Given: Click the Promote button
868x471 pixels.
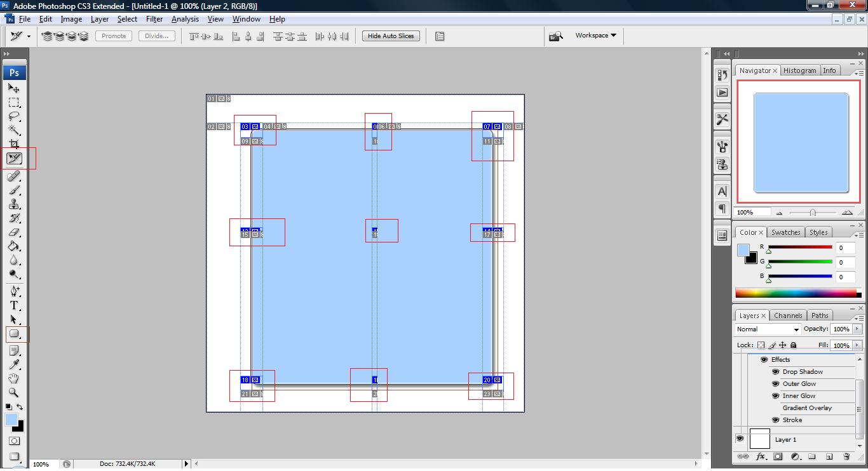Looking at the screenshot, I should click(114, 36).
